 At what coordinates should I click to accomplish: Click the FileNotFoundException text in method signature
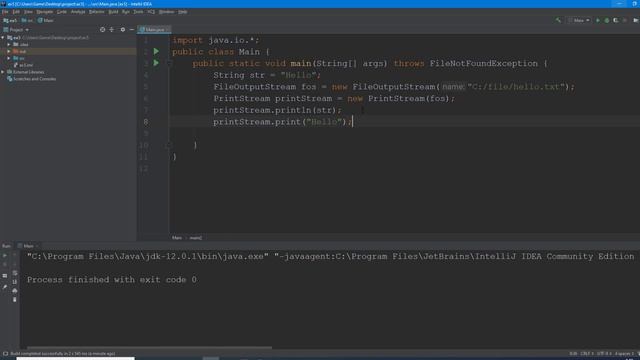click(484, 63)
